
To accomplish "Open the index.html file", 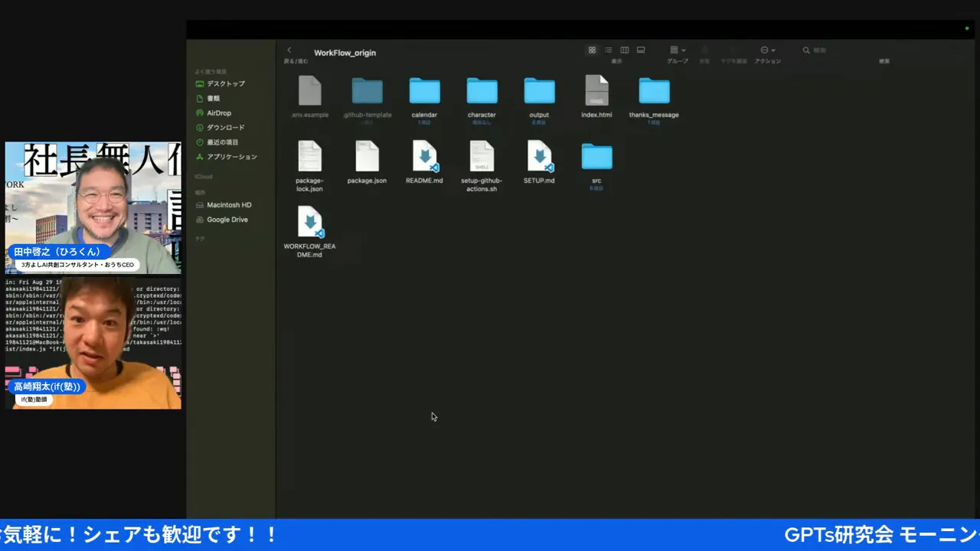I will coord(596,90).
